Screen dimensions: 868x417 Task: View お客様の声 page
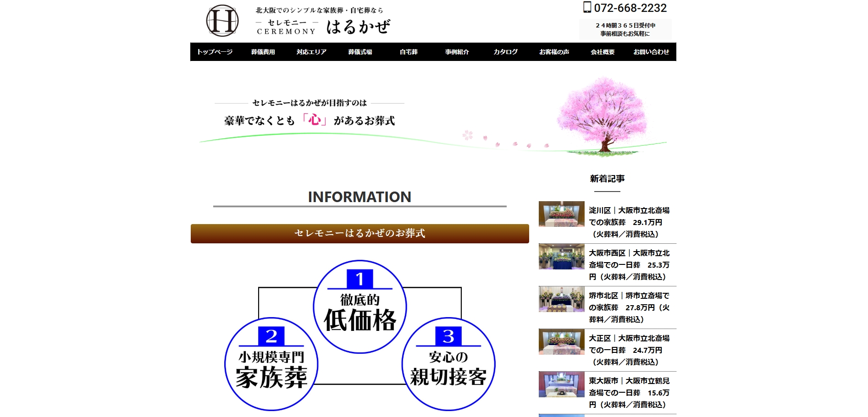(x=554, y=52)
